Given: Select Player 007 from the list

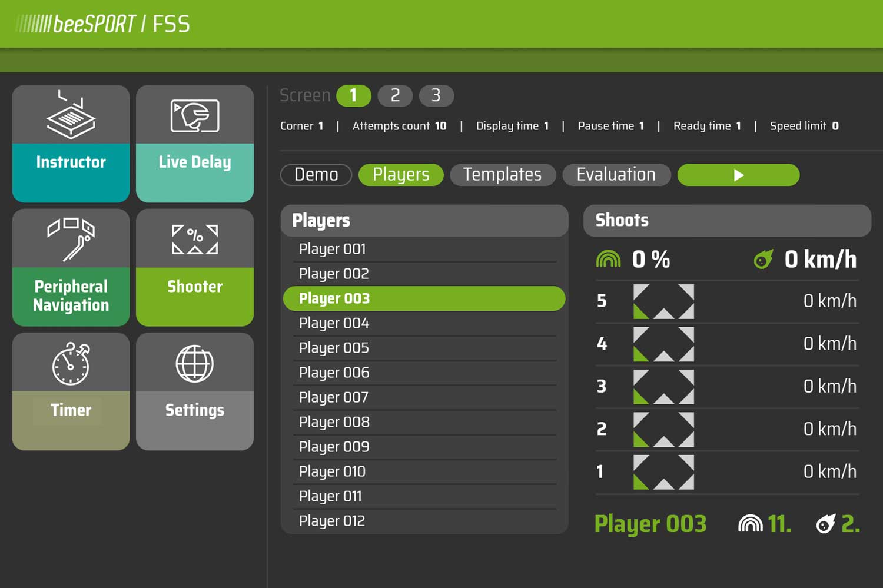Looking at the screenshot, I should [x=333, y=397].
